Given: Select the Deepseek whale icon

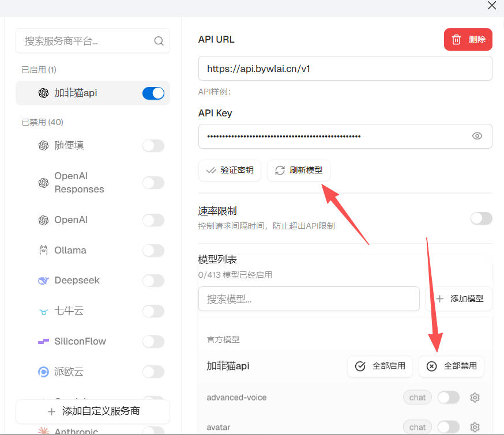Looking at the screenshot, I should (x=43, y=280).
